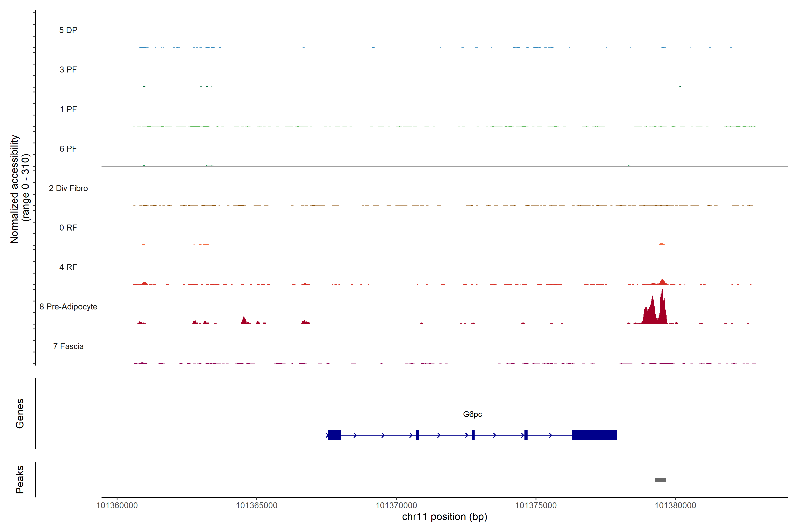
Task: Click the small red peak in 4 RF track
Action: (662, 282)
